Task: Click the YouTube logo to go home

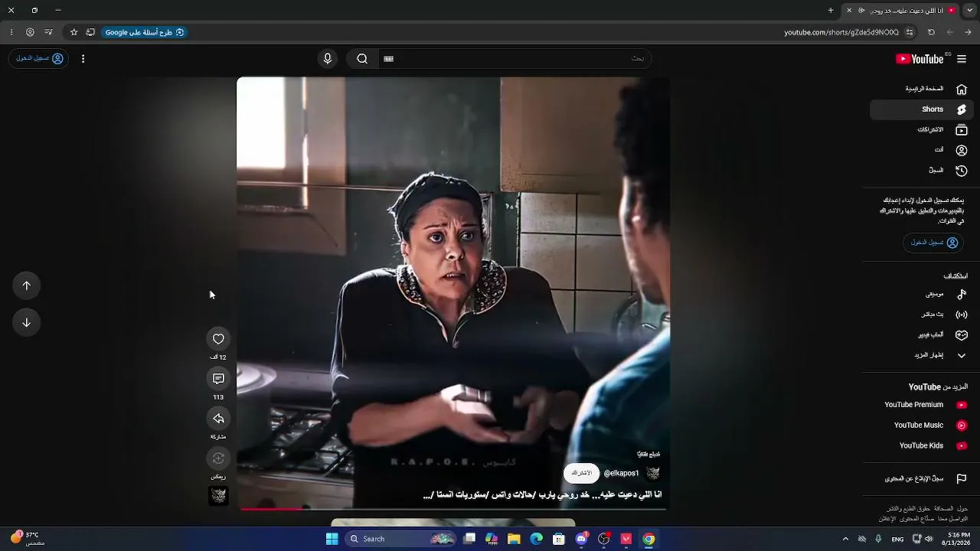Action: tap(920, 59)
